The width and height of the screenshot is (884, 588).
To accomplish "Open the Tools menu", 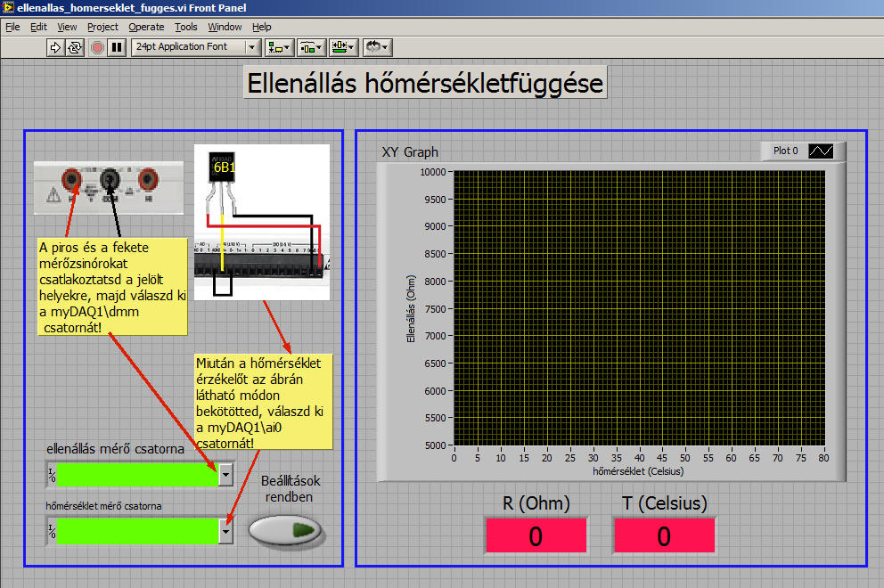I will click(x=186, y=27).
